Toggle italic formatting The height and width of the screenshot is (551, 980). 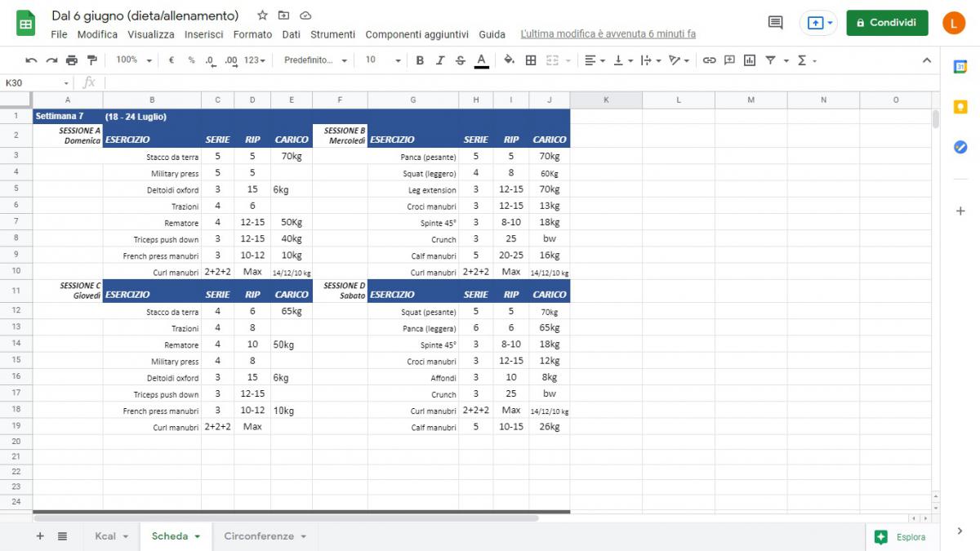pyautogui.click(x=440, y=60)
